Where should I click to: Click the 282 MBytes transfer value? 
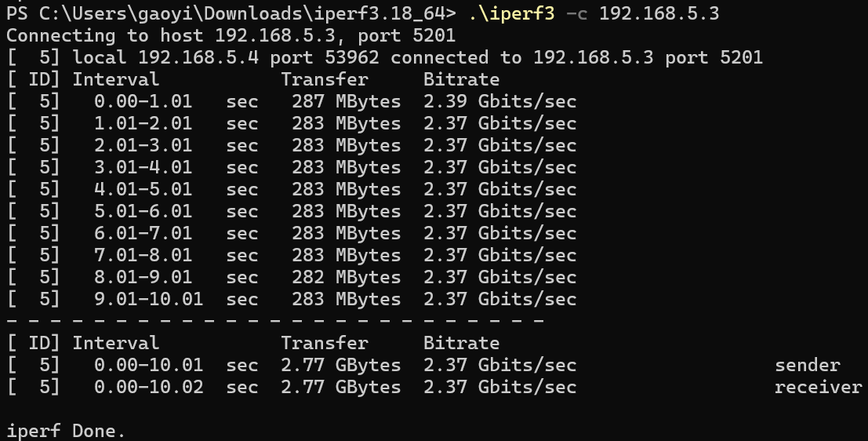pyautogui.click(x=346, y=277)
